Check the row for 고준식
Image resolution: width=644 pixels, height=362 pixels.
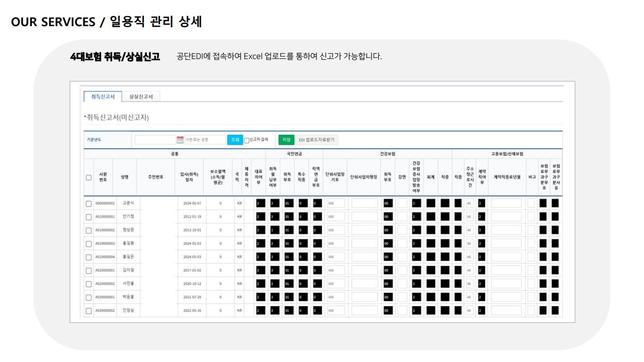point(89,204)
